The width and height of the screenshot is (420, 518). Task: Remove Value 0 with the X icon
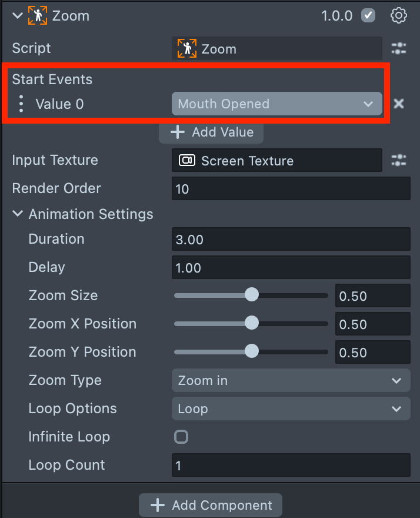pyautogui.click(x=399, y=104)
